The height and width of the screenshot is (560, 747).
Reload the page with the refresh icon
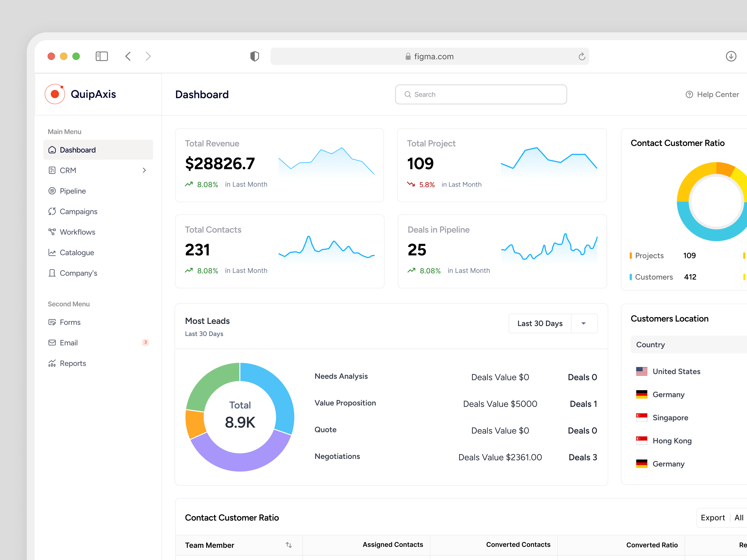pos(581,56)
